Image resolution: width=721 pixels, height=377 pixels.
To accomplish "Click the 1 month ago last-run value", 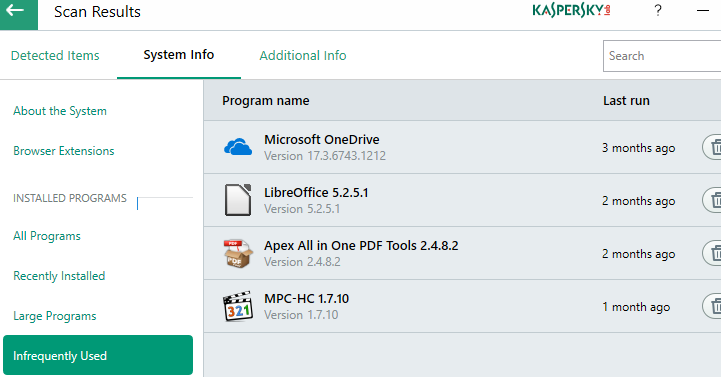I will coord(636,307).
